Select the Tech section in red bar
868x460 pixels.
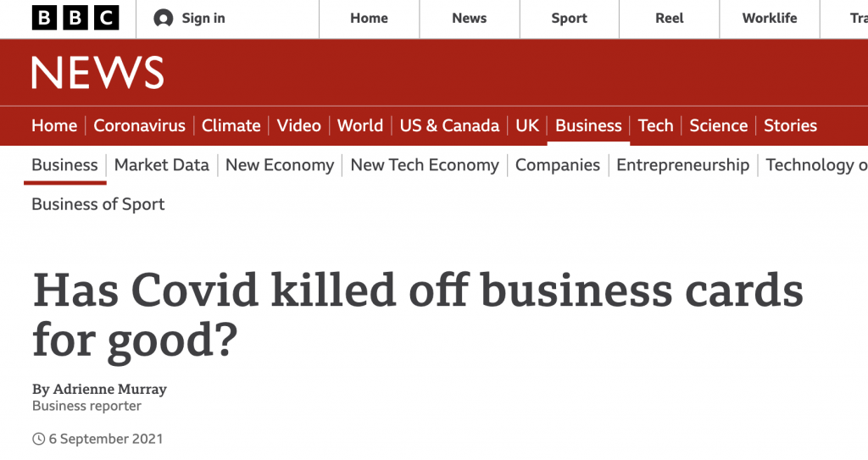coord(655,125)
